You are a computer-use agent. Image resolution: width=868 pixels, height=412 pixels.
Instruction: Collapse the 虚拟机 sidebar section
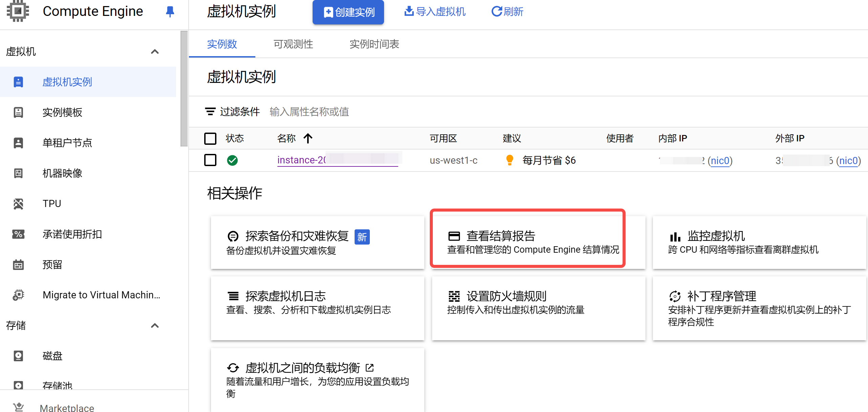pyautogui.click(x=155, y=52)
